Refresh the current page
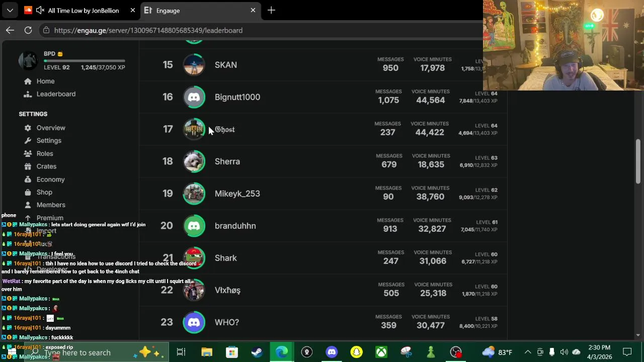The width and height of the screenshot is (644, 362). (x=28, y=30)
